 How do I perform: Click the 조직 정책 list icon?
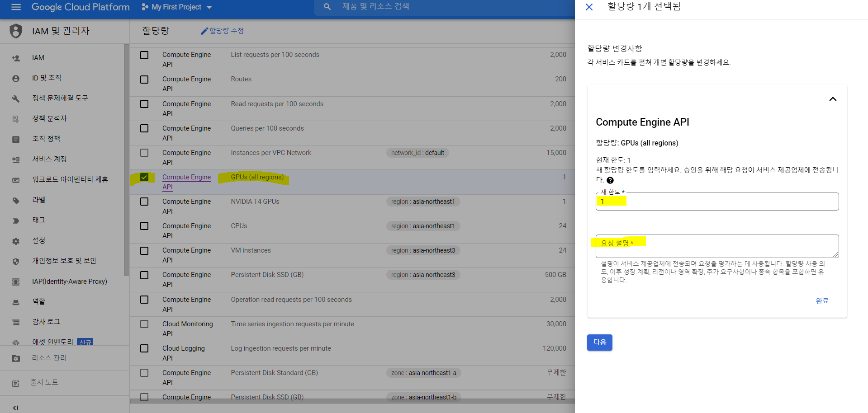(16, 139)
